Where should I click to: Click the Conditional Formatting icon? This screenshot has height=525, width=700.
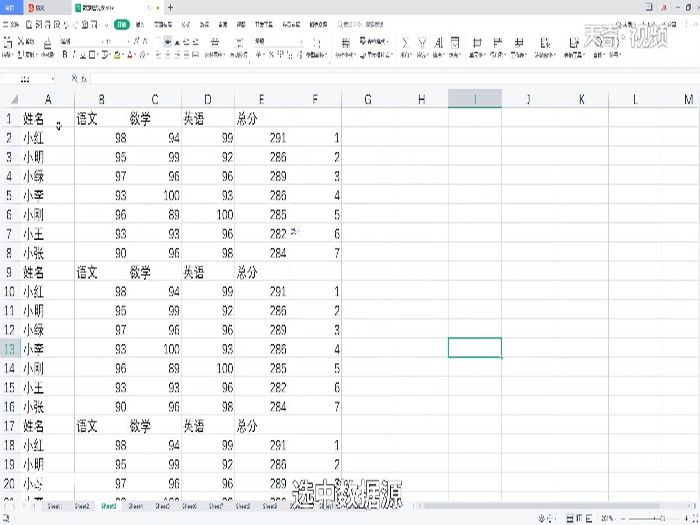tap(345, 43)
